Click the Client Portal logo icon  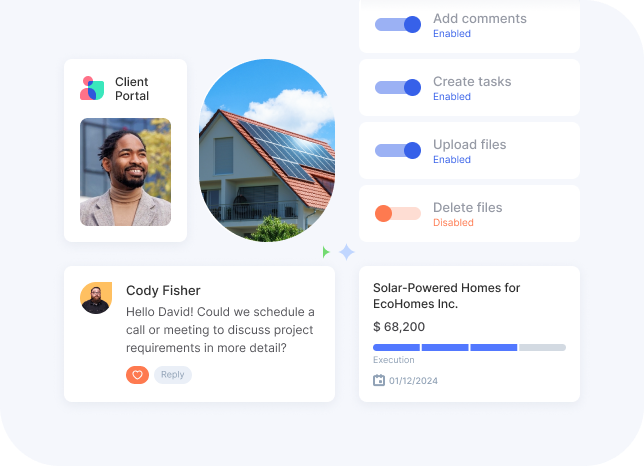92,88
